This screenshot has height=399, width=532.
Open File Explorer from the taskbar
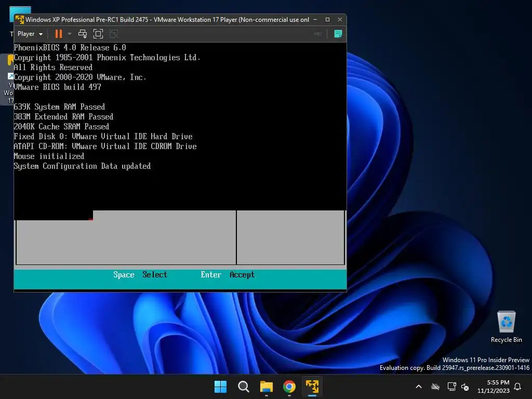[x=267, y=387]
